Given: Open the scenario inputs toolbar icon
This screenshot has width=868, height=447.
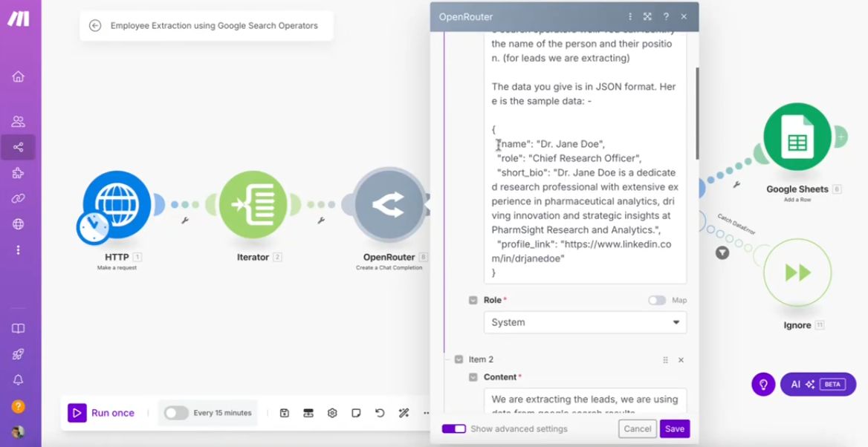Looking at the screenshot, I should click(308, 413).
